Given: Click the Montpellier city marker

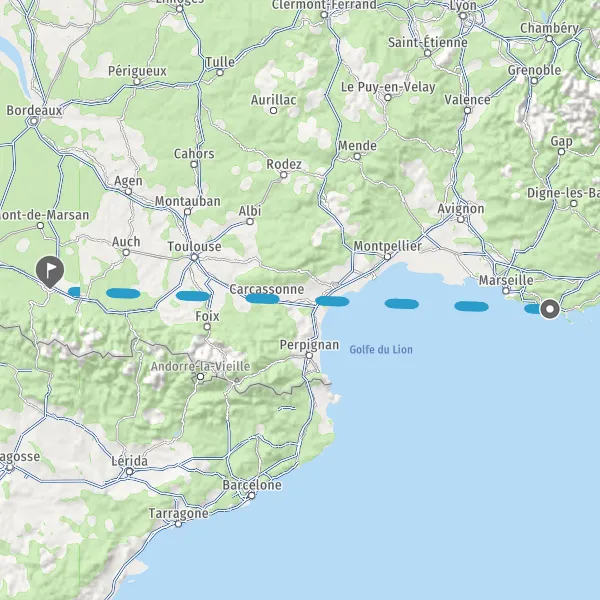Looking at the screenshot, I should [387, 257].
